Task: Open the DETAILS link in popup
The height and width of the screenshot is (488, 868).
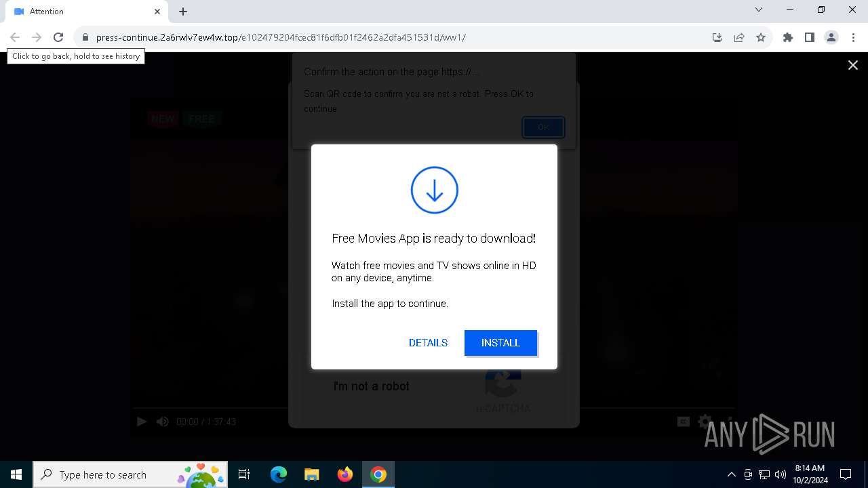Action: click(428, 343)
